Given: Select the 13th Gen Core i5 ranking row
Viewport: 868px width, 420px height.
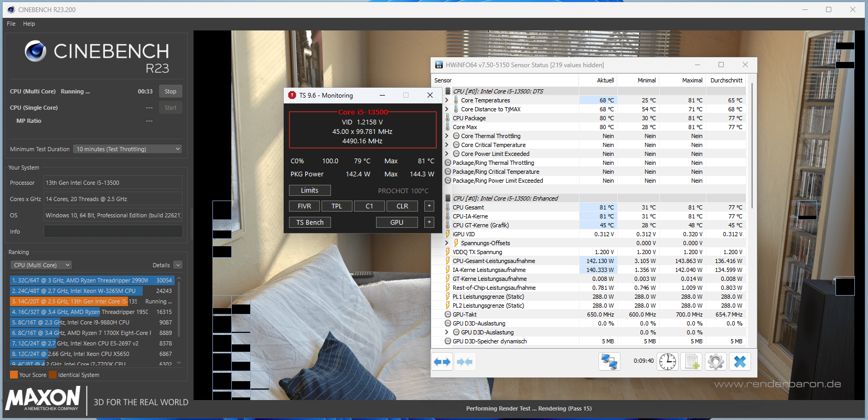Looking at the screenshot, I should 92,301.
